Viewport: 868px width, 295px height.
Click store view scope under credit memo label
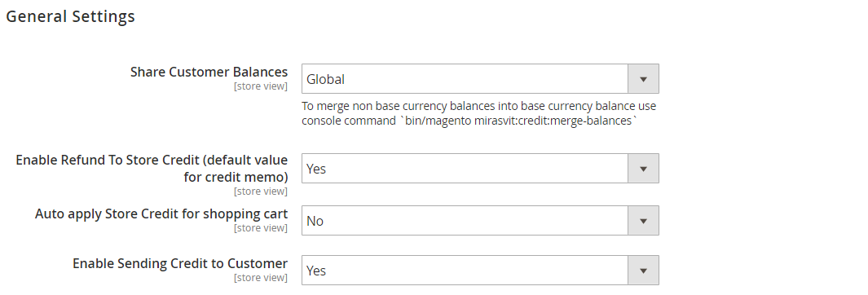click(261, 192)
